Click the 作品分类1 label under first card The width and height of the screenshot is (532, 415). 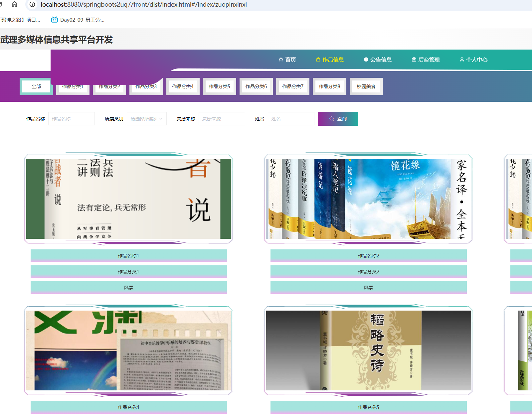tap(128, 272)
